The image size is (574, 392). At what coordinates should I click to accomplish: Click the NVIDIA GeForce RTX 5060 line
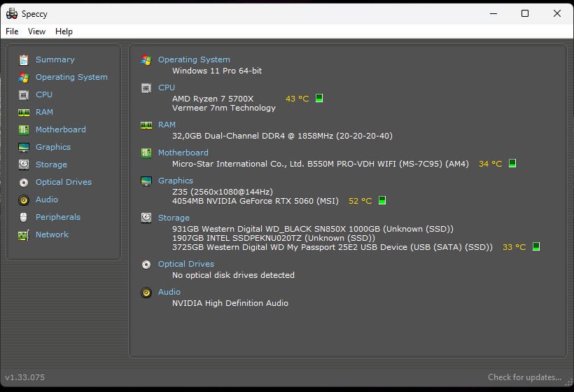255,201
